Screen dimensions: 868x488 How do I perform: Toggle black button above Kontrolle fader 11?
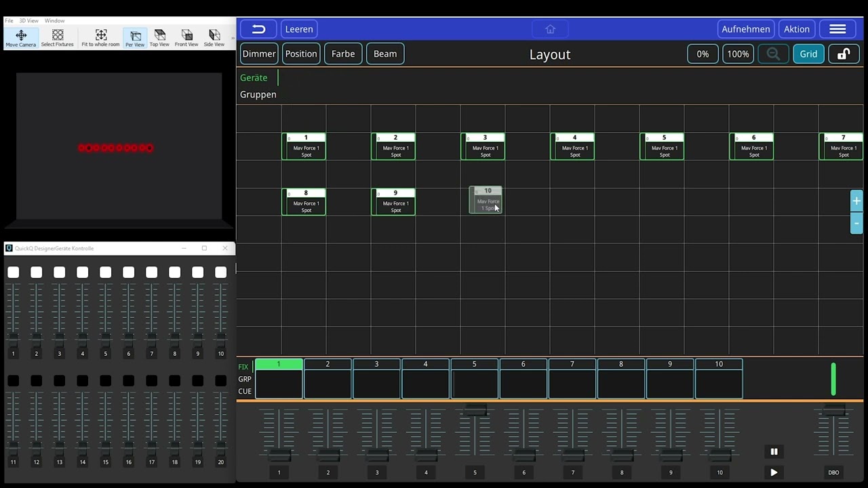[13, 381]
